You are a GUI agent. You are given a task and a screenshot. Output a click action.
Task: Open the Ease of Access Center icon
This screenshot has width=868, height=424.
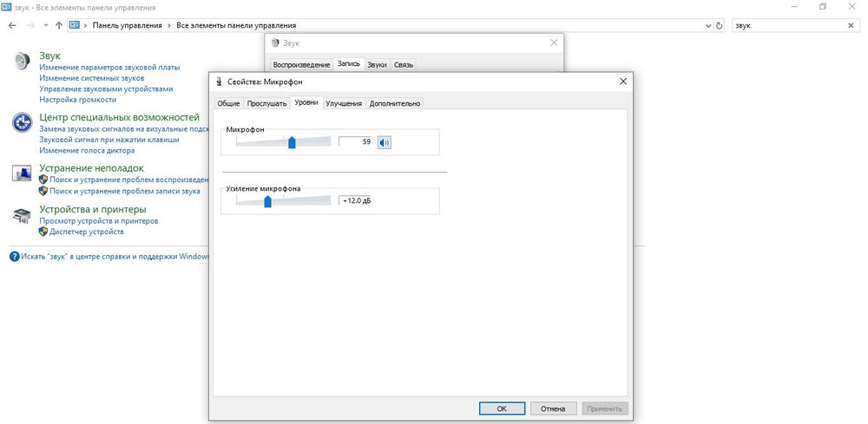coord(22,122)
